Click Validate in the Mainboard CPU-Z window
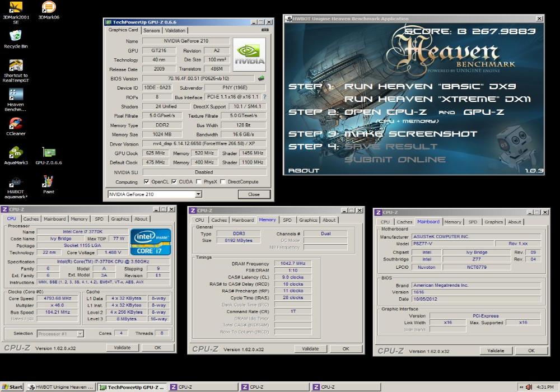Viewport: 560px width, 392px height. [496, 351]
